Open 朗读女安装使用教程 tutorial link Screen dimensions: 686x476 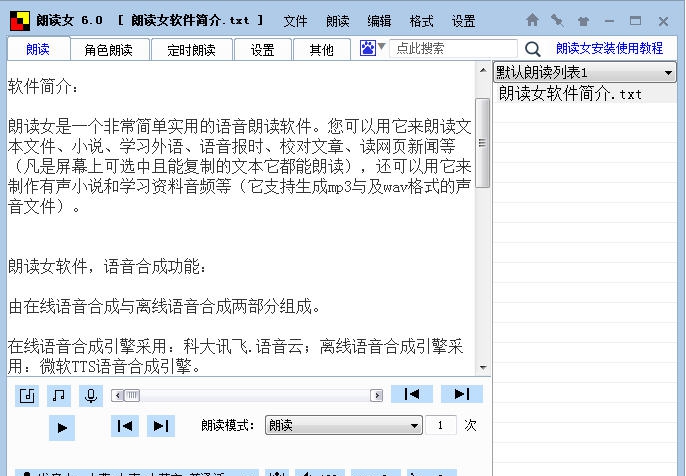pos(609,48)
